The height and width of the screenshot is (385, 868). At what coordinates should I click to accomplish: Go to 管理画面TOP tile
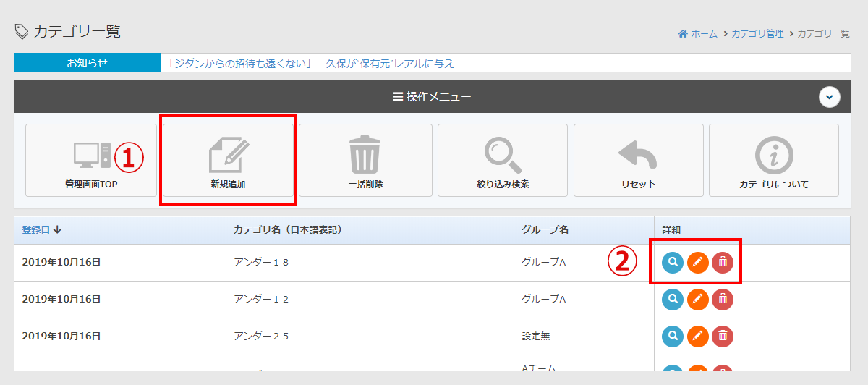(x=91, y=160)
